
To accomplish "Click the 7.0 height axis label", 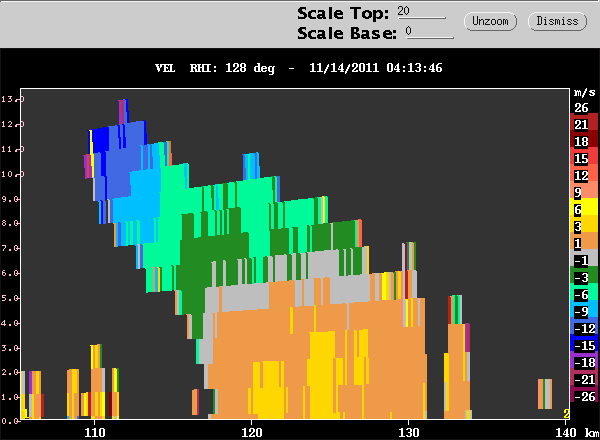I will point(10,248).
